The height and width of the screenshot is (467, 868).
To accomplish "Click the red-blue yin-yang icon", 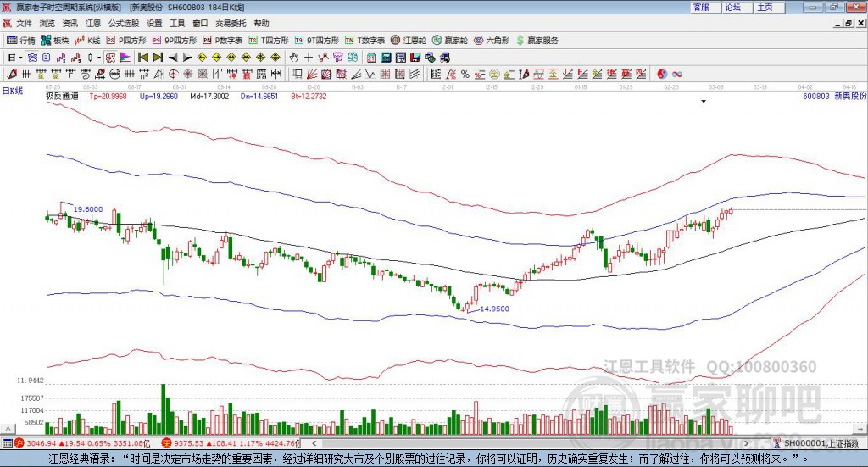I will pyautogui.click(x=662, y=74).
